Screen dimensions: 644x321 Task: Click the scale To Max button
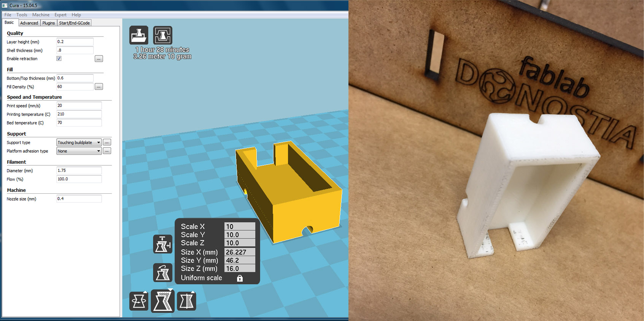(x=163, y=244)
